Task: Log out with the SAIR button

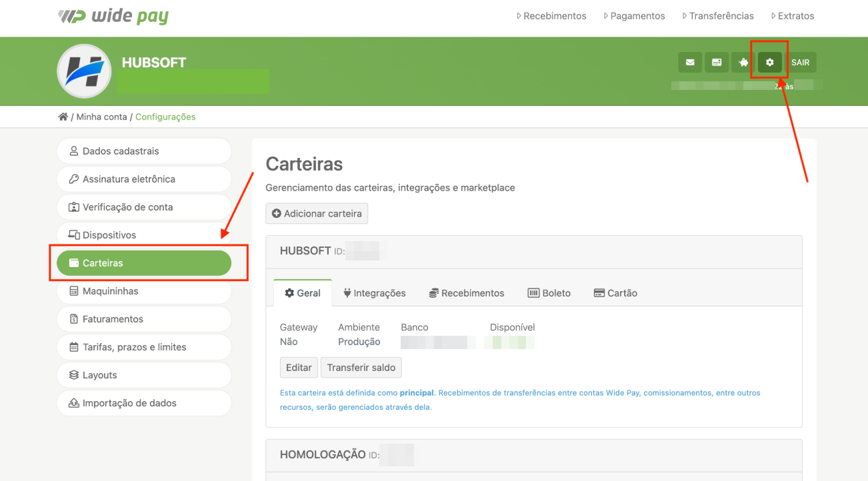Action: click(800, 62)
